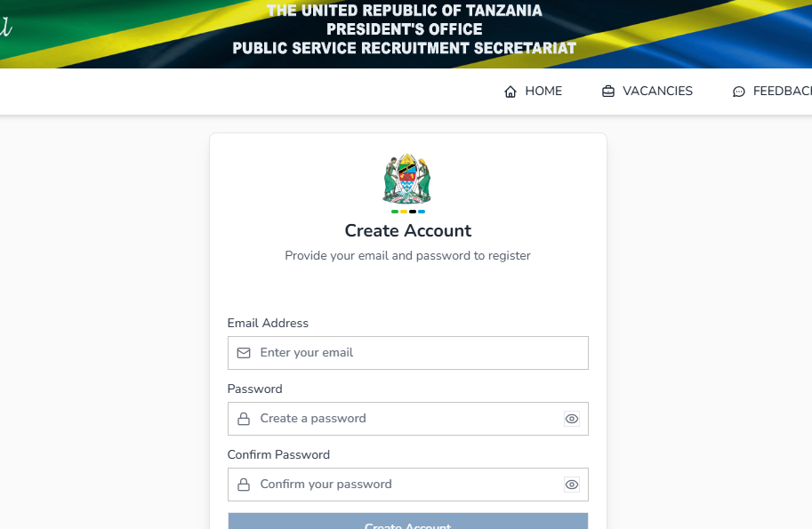Go to the VACANCIES page
This screenshot has width=812, height=529.
(657, 91)
